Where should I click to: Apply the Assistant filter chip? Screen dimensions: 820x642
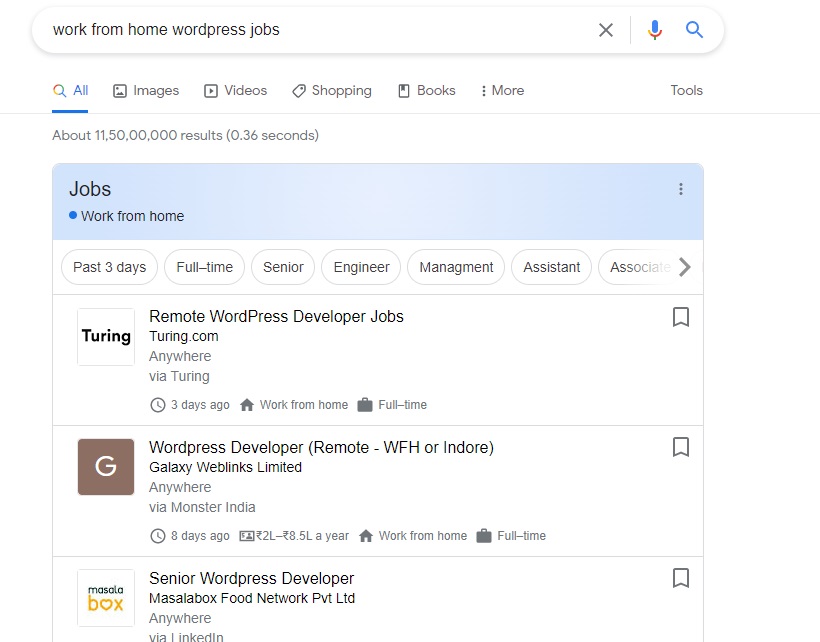coord(551,267)
